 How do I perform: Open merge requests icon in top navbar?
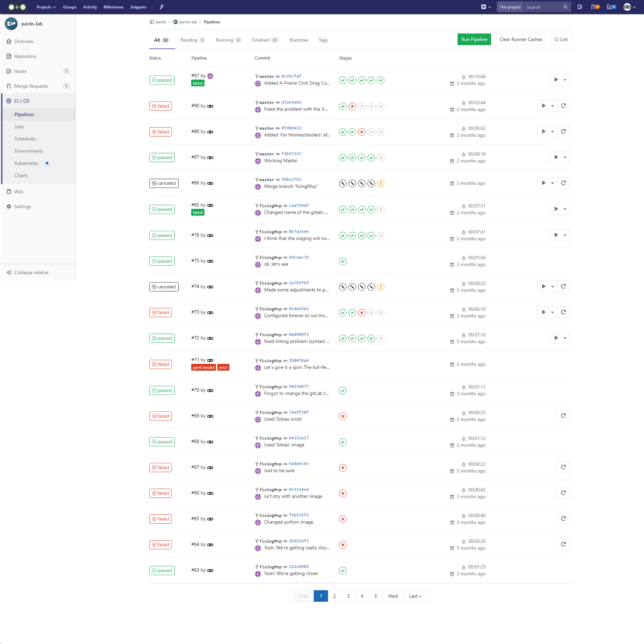(x=595, y=7)
